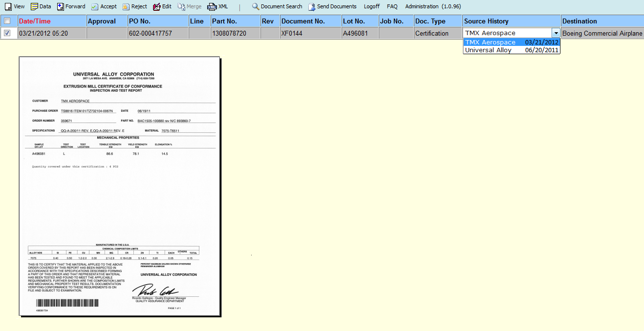Click the Reject document icon
The image size is (644, 331).
126,7
